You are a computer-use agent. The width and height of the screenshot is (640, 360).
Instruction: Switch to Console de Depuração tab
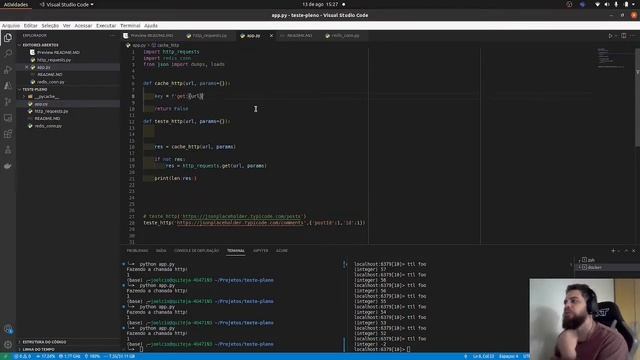tap(196, 251)
